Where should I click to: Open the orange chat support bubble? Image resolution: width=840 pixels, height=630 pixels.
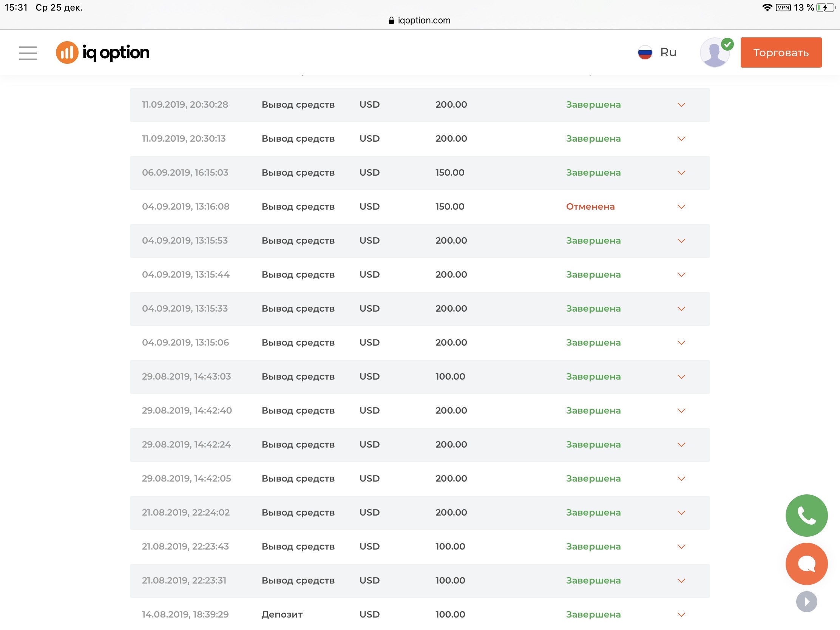806,564
